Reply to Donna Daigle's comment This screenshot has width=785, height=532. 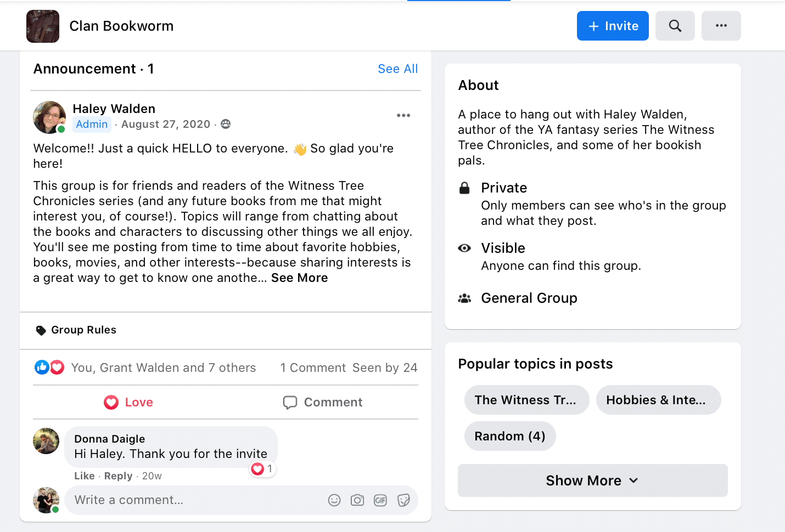click(118, 476)
